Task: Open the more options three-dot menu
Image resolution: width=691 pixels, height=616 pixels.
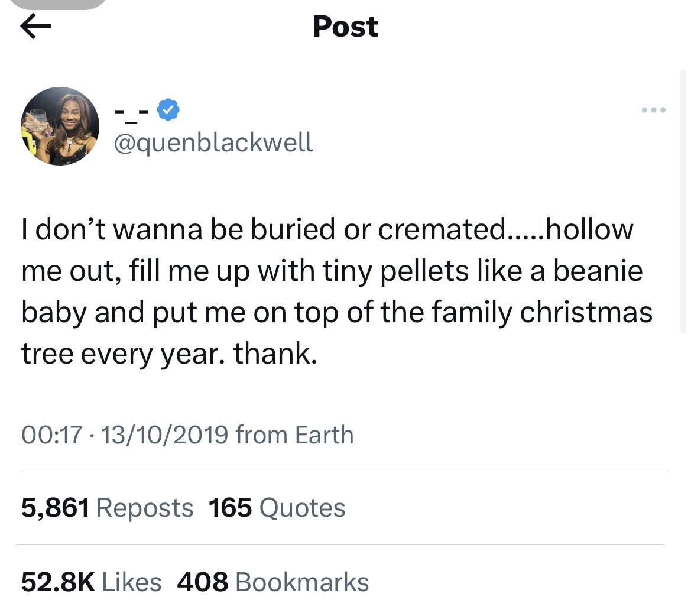Action: 653,110
